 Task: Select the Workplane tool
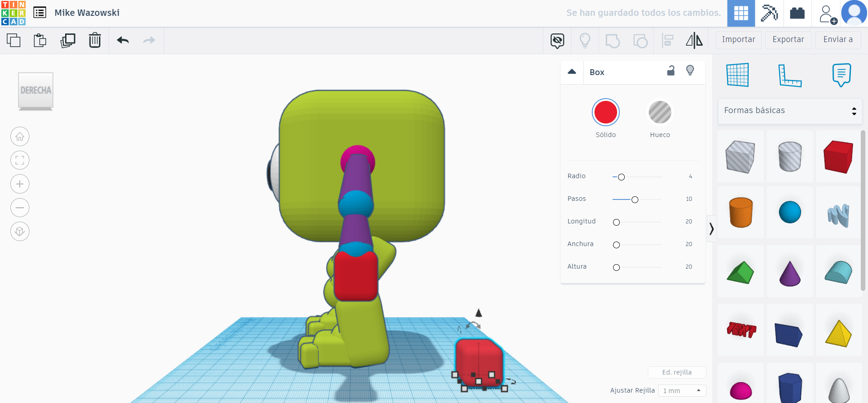click(738, 75)
